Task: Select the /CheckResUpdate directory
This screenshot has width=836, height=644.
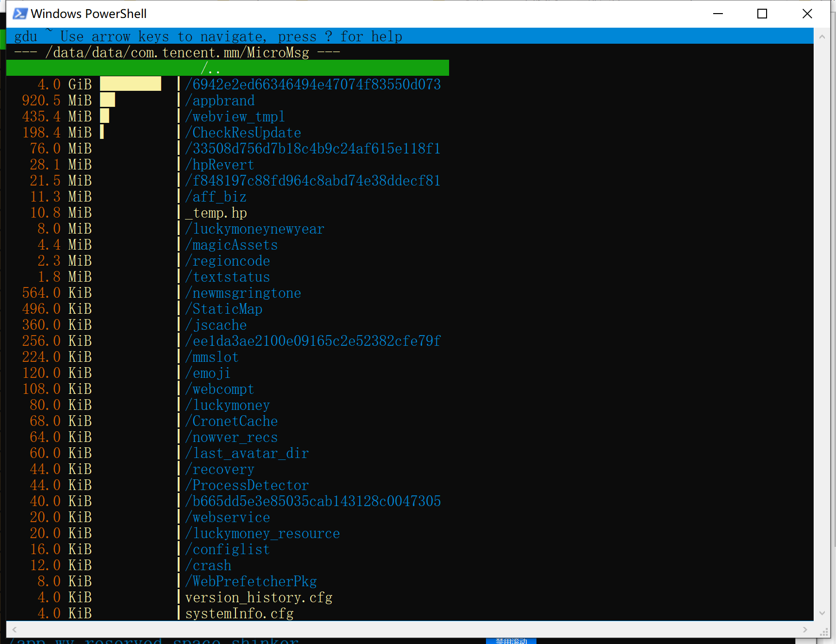Action: (x=243, y=132)
